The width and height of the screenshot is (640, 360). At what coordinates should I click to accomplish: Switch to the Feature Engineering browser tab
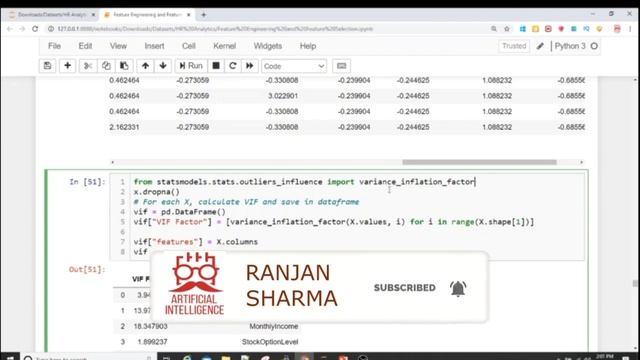tap(147, 15)
